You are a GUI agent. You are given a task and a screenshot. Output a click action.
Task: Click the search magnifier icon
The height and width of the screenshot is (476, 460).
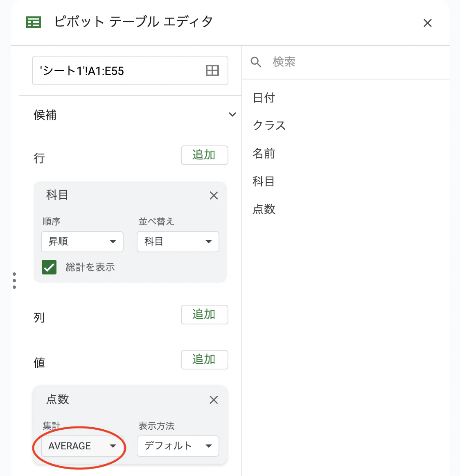(x=256, y=62)
